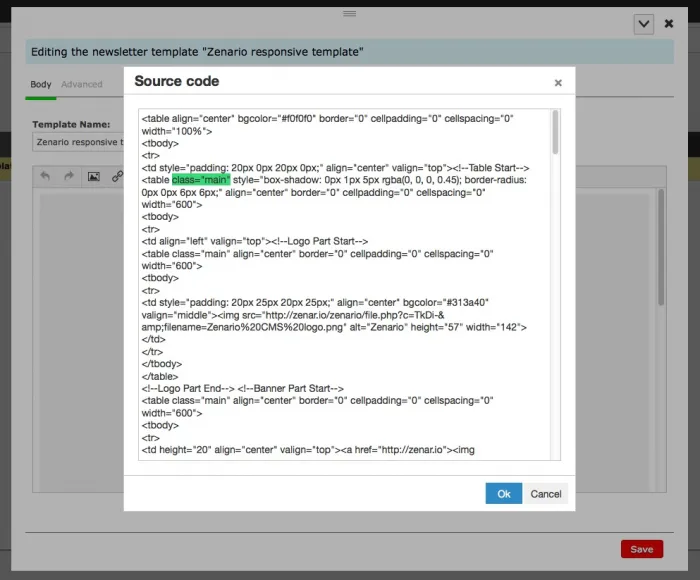Click the insert image icon

click(x=94, y=176)
